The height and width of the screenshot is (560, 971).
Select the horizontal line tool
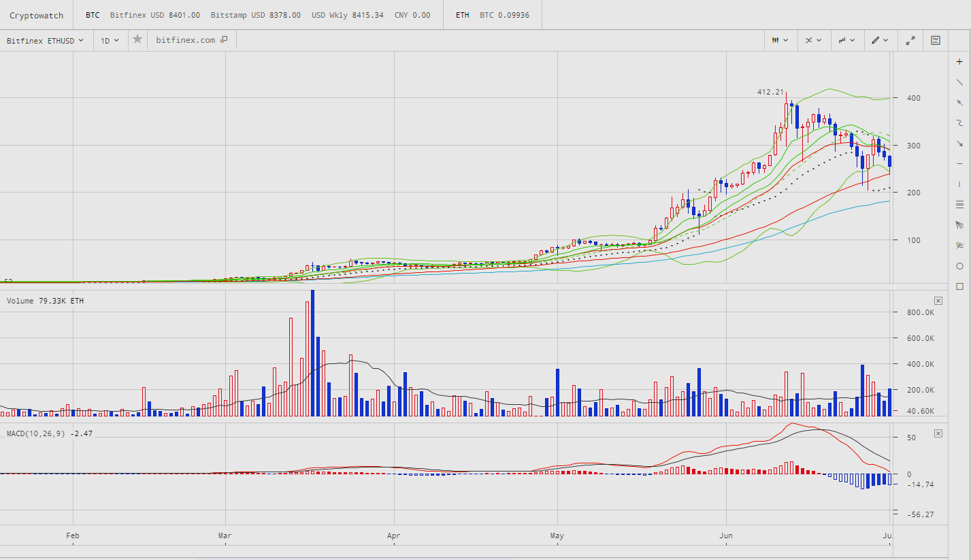click(959, 163)
